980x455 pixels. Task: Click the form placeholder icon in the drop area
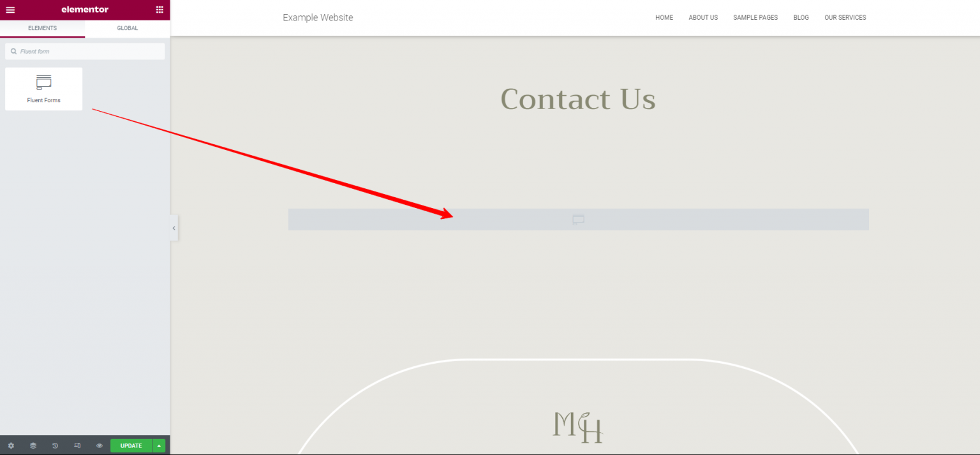(x=578, y=220)
